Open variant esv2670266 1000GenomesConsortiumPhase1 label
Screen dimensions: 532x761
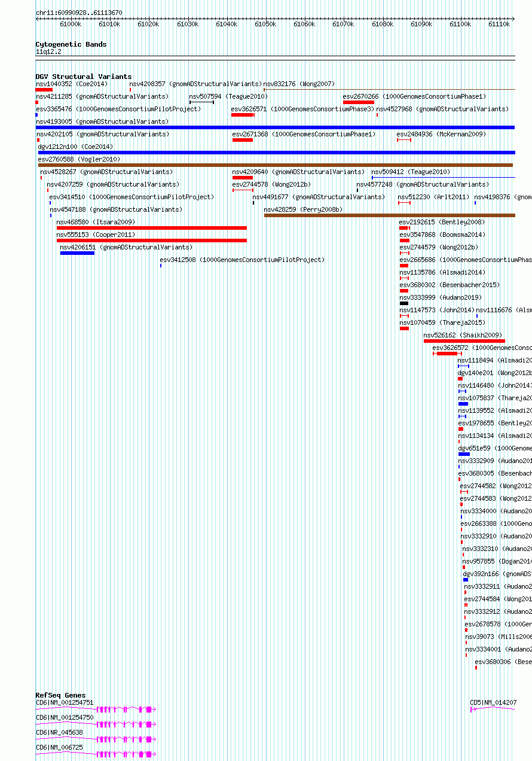click(414, 96)
